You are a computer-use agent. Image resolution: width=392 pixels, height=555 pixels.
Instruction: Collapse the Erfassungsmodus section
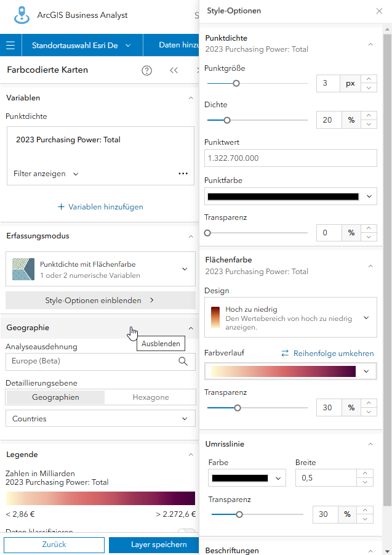click(191, 236)
